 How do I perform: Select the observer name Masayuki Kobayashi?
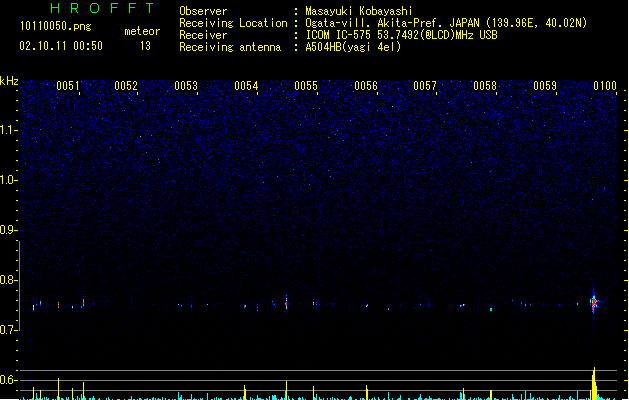[359, 11]
